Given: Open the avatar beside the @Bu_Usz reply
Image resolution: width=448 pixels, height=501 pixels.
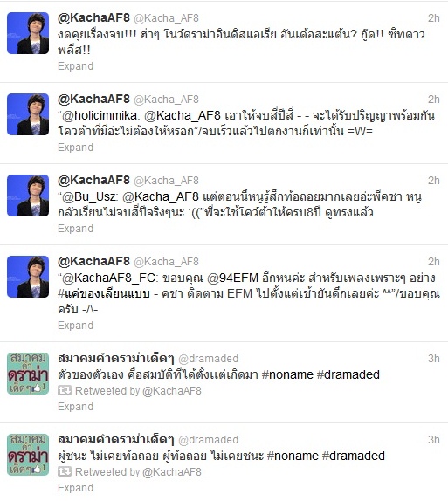Looking at the screenshot, I should coord(28,196).
